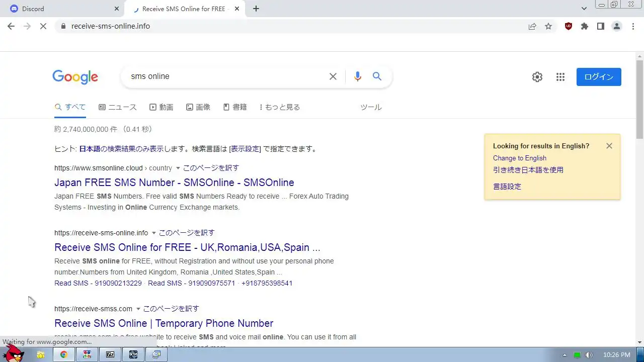644x362 pixels.
Task: Click the site lock icon in address bar
Action: point(63,26)
